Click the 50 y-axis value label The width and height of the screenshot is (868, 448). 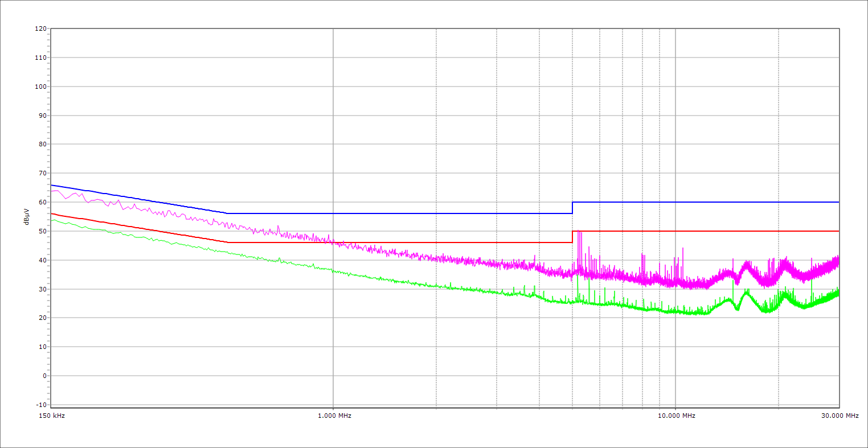(42, 231)
